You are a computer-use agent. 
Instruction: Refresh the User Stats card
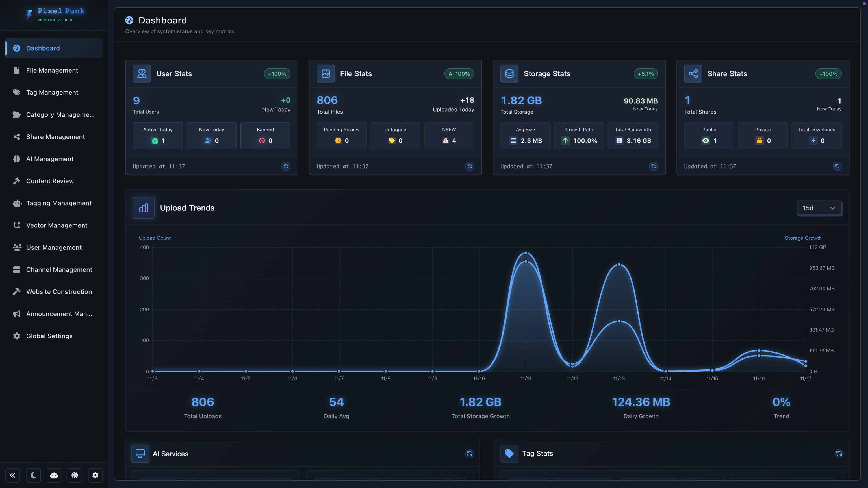[286, 166]
